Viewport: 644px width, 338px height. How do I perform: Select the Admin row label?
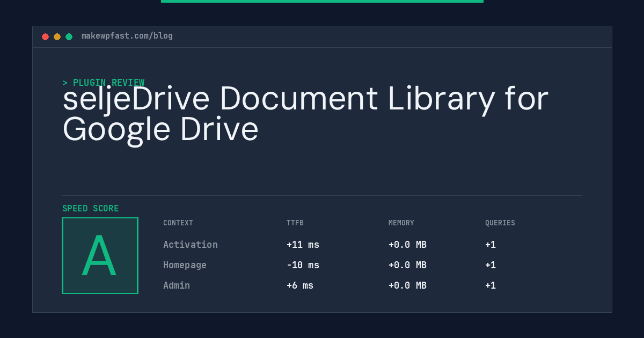[177, 285]
